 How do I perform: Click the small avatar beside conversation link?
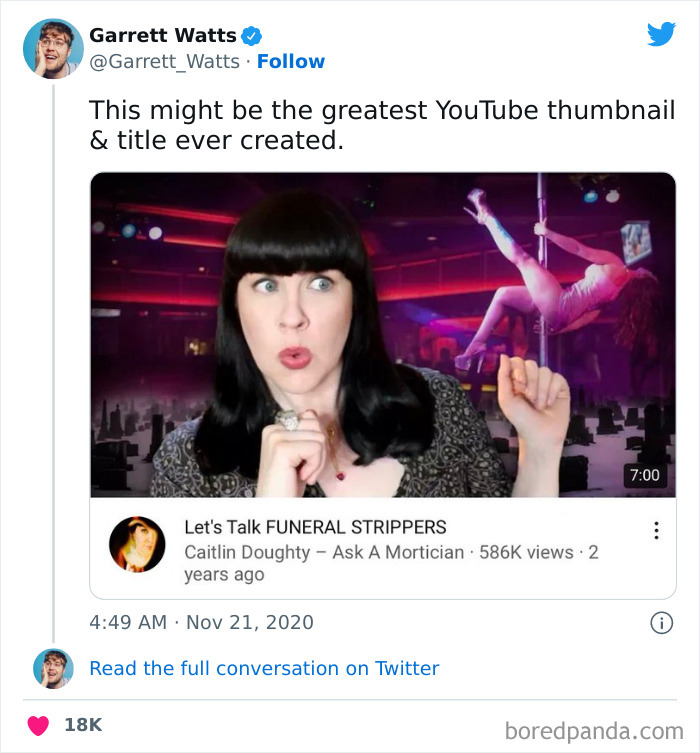pyautogui.click(x=53, y=668)
